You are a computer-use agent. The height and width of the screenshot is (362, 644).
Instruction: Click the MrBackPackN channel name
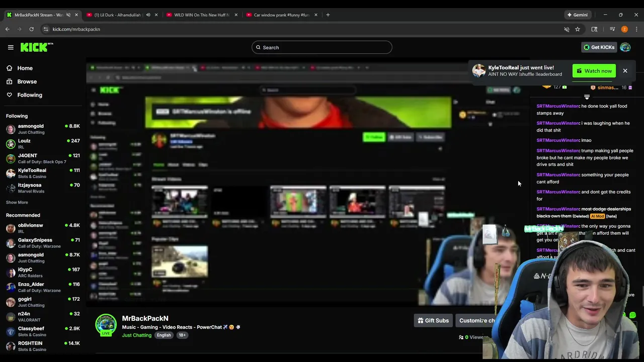(145, 318)
